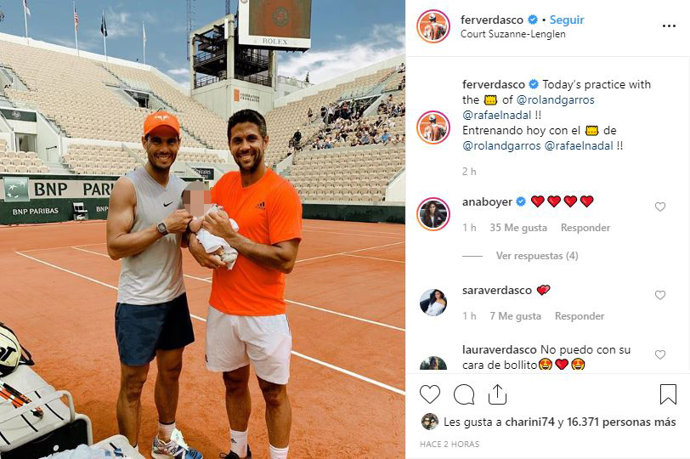Like the post with the heart icon
Viewport: 690px width, 459px height.
430,394
